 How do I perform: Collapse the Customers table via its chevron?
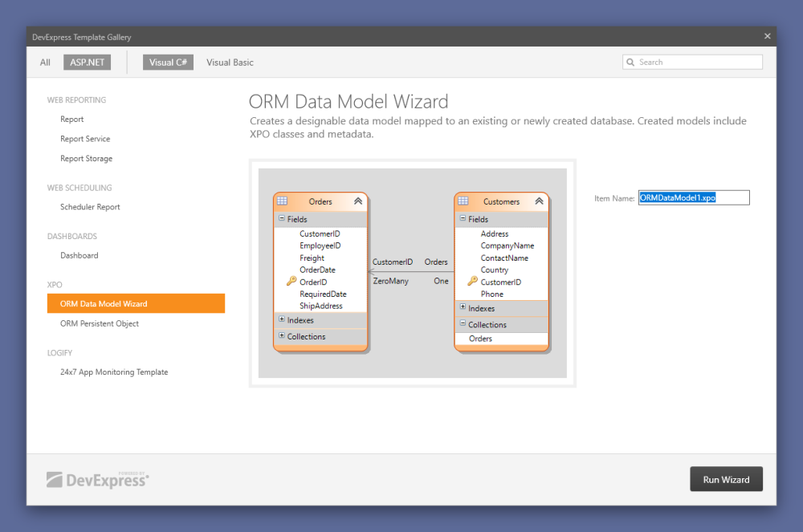[539, 201]
